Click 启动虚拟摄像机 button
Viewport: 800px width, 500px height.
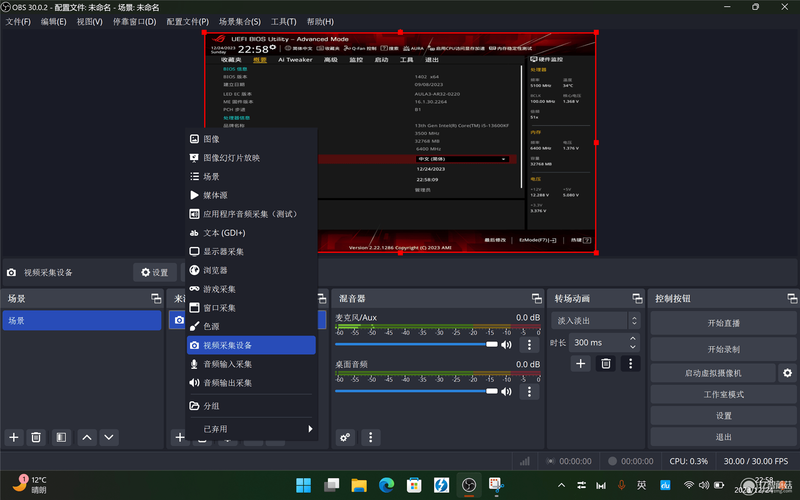click(713, 373)
